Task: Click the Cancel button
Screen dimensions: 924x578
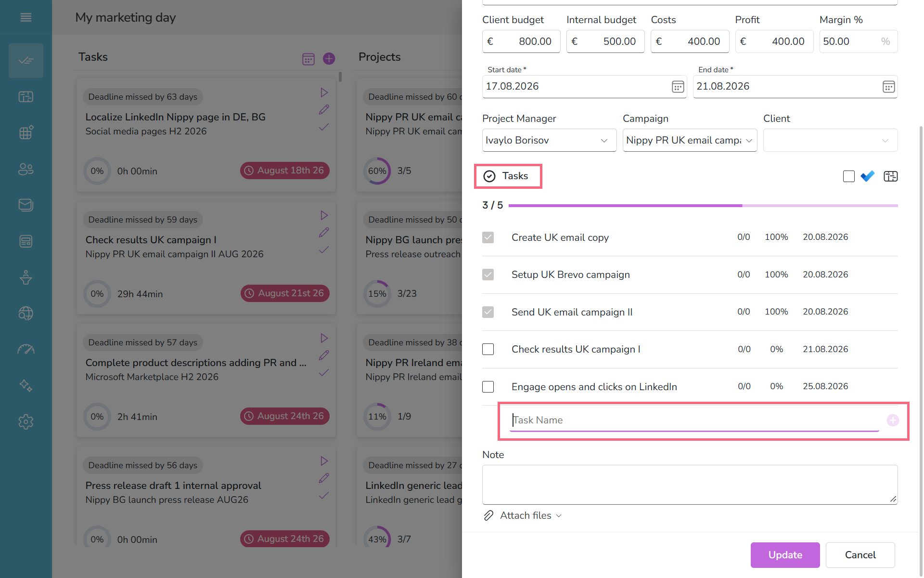Action: point(860,555)
